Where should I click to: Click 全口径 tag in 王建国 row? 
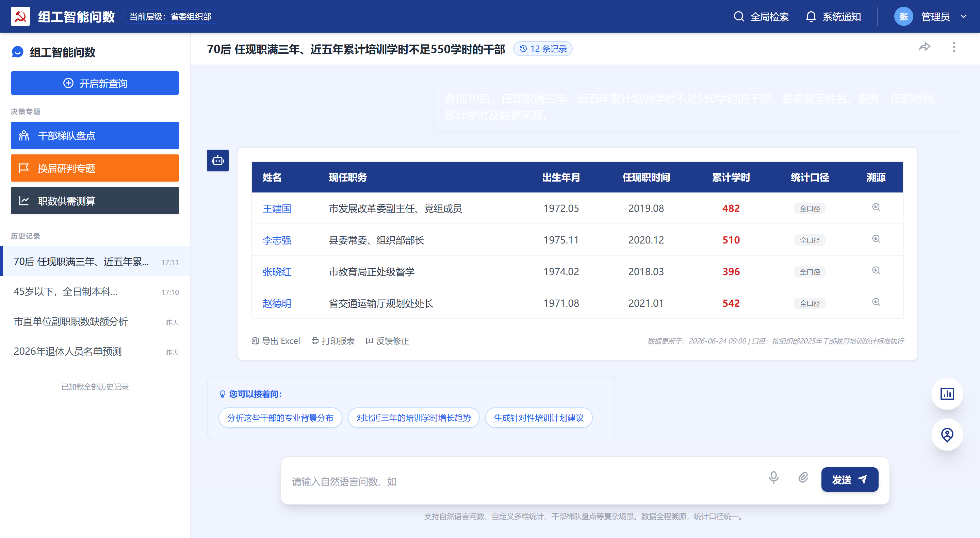(x=810, y=208)
